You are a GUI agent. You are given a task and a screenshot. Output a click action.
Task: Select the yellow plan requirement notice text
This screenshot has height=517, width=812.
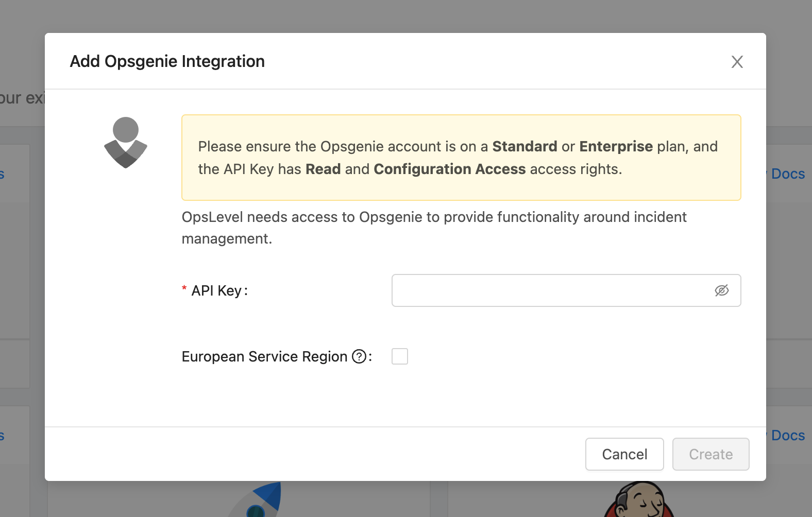tap(458, 158)
